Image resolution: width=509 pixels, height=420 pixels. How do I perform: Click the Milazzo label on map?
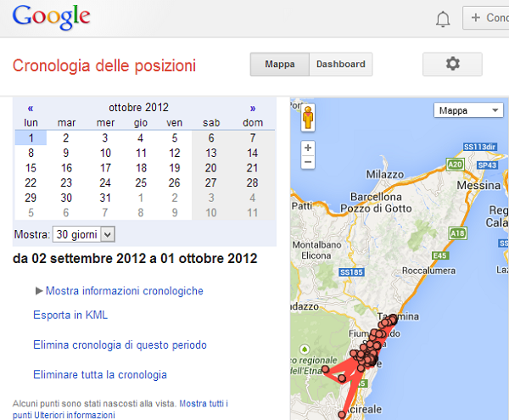(385, 175)
